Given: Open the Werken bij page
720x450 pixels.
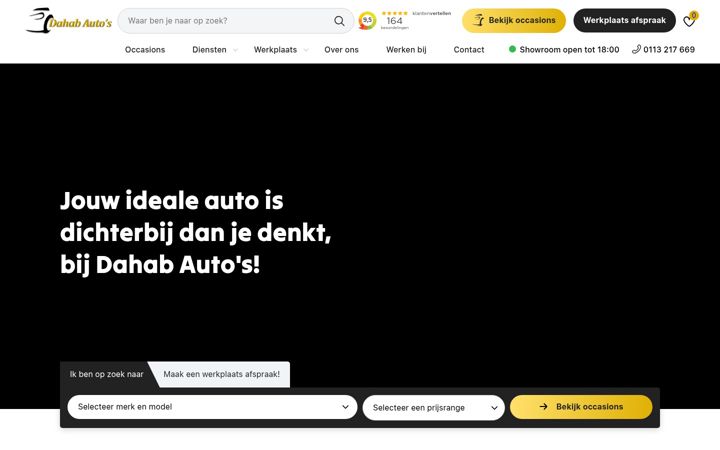Looking at the screenshot, I should pyautogui.click(x=406, y=50).
